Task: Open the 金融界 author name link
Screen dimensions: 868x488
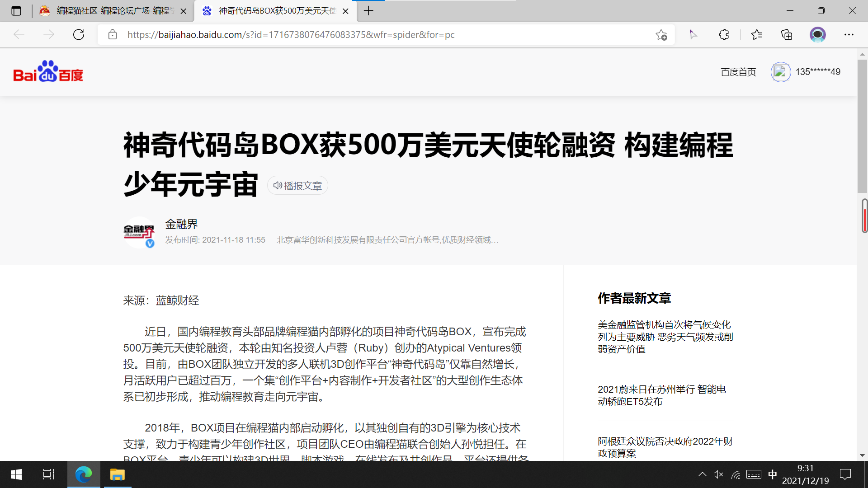Action: (x=181, y=224)
